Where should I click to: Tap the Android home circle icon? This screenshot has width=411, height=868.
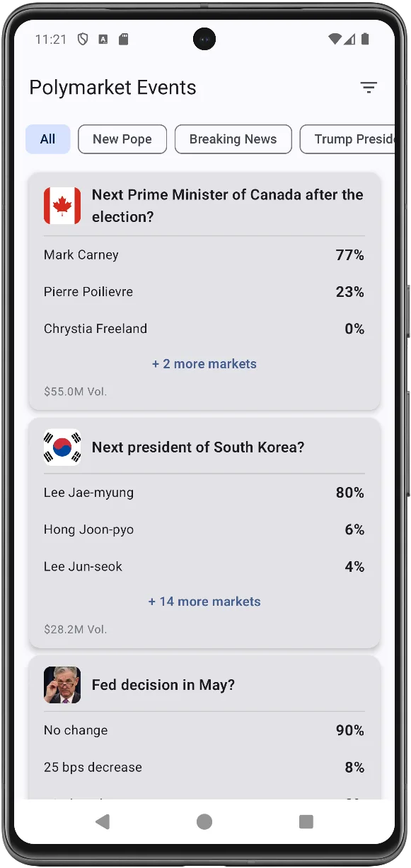click(x=204, y=821)
